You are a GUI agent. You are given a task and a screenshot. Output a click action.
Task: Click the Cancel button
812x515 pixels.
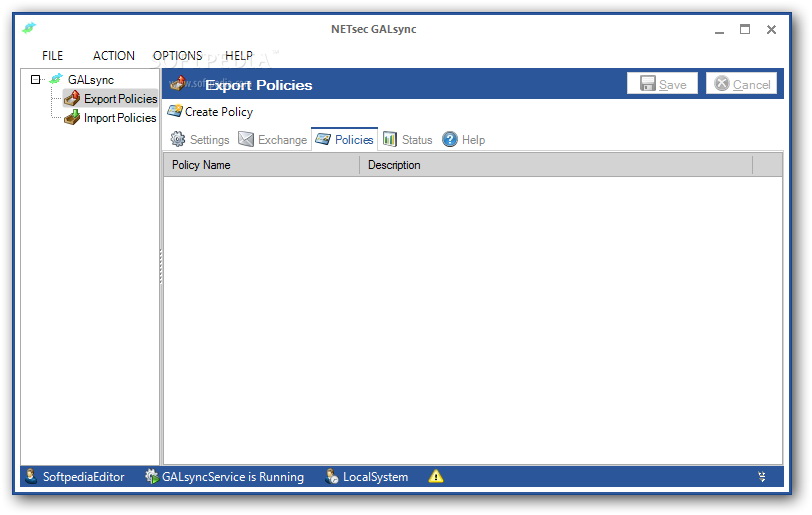click(x=741, y=83)
